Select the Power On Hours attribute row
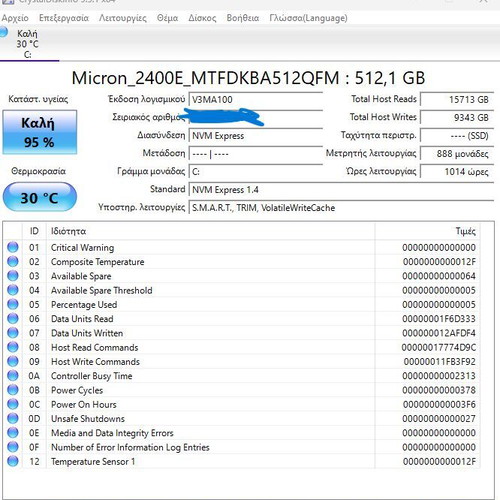 242,404
